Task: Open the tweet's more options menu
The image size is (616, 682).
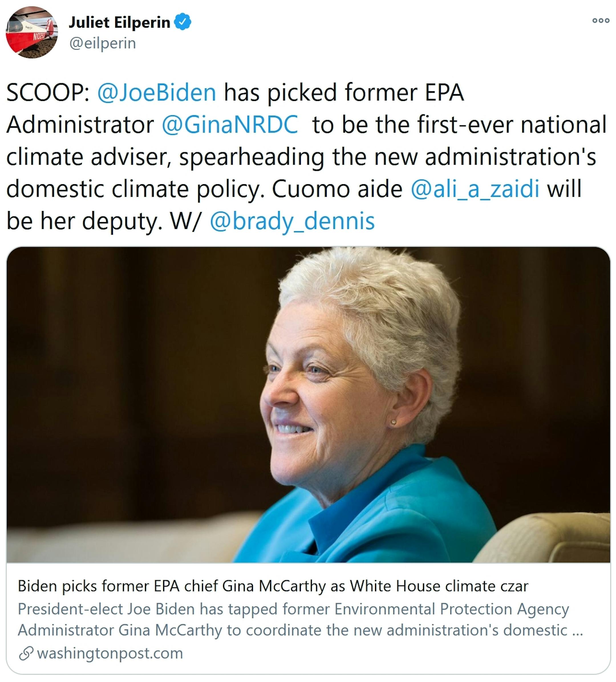Action: coord(601,21)
